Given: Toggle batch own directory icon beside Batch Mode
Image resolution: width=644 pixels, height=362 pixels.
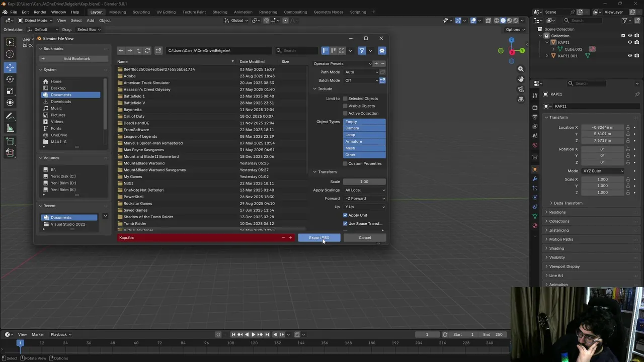Looking at the screenshot, I should click(382, 80).
